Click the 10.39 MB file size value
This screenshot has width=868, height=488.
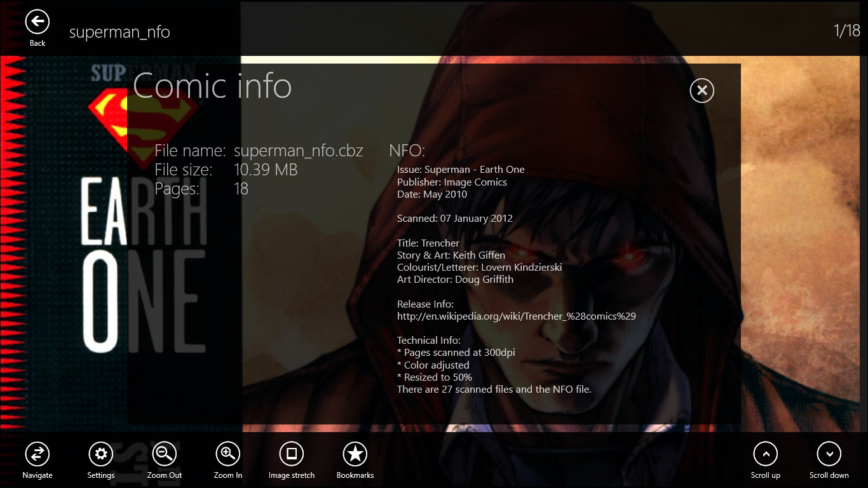click(266, 170)
